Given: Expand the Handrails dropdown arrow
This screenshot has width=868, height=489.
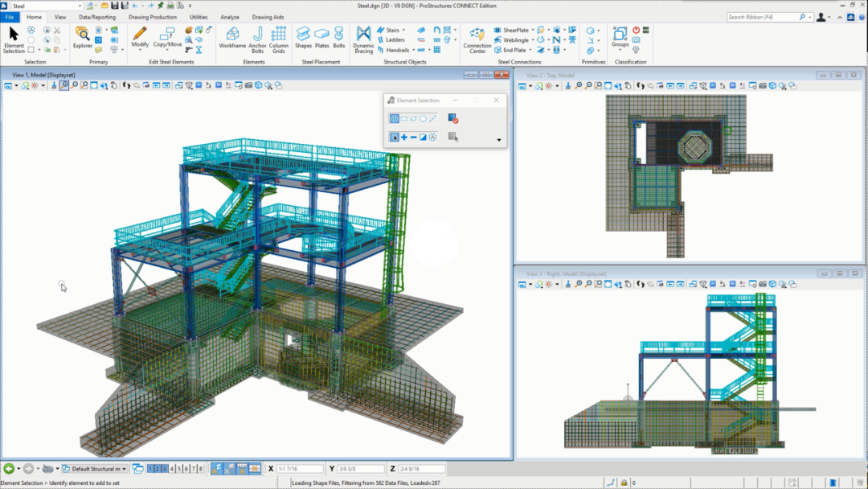Looking at the screenshot, I should click(x=414, y=50).
